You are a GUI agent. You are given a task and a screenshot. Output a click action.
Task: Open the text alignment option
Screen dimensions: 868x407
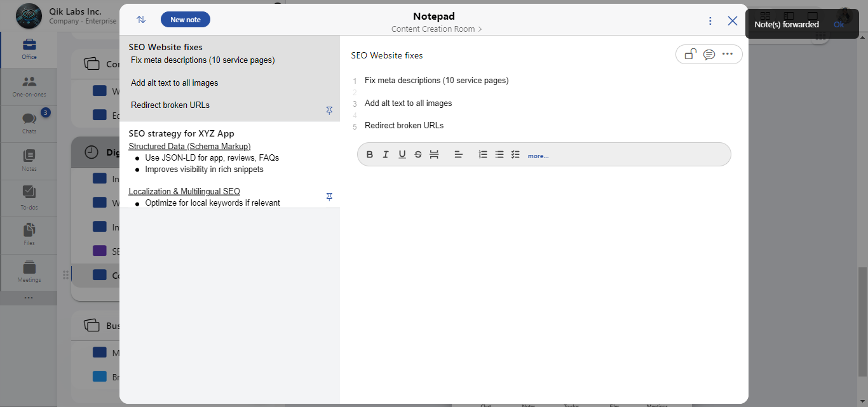click(x=458, y=155)
